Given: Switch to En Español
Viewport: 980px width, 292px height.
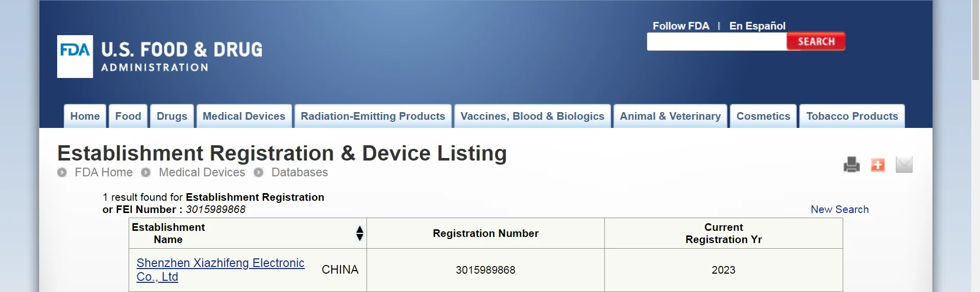Looking at the screenshot, I should pos(757,26).
